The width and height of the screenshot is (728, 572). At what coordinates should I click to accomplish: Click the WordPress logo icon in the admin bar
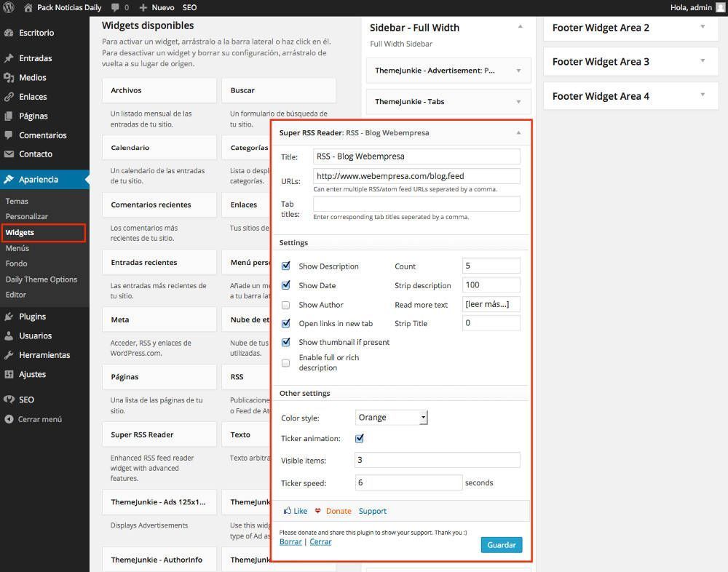tap(8, 7)
